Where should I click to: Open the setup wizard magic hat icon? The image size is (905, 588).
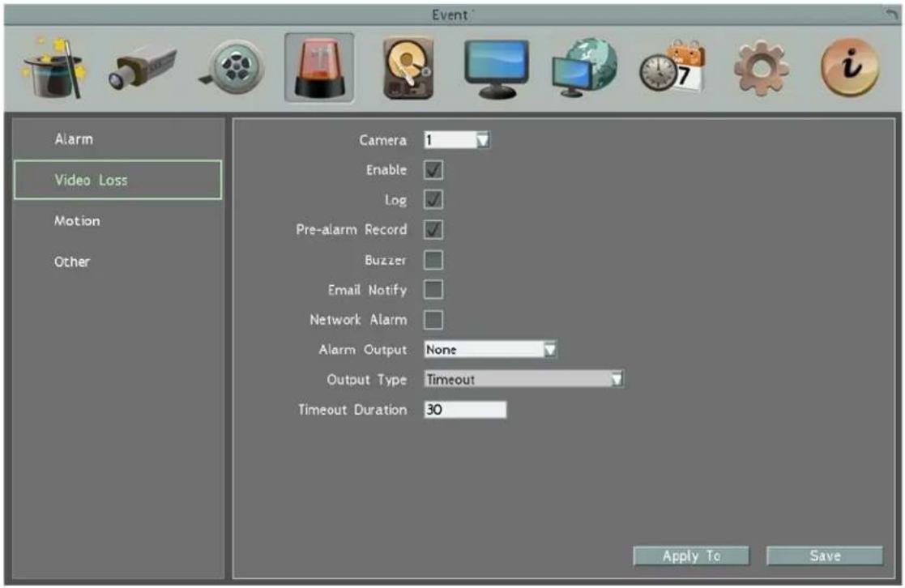[53, 67]
